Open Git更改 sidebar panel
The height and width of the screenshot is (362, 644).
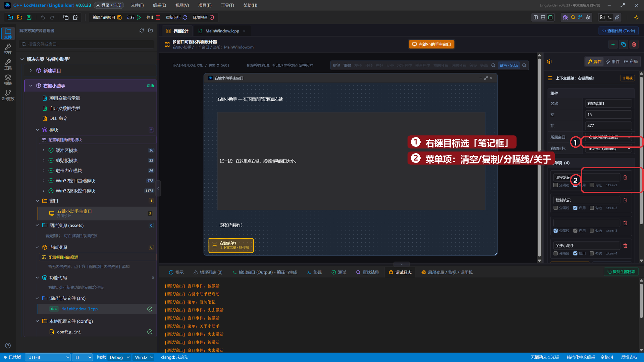click(x=8, y=95)
